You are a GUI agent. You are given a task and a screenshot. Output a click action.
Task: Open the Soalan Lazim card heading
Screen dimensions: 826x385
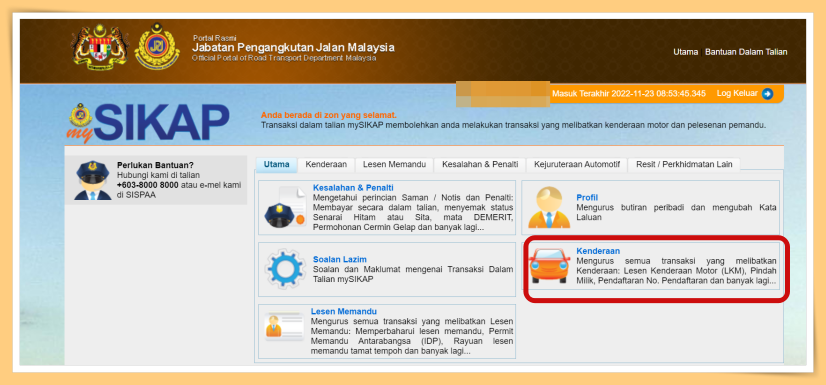tap(340, 260)
